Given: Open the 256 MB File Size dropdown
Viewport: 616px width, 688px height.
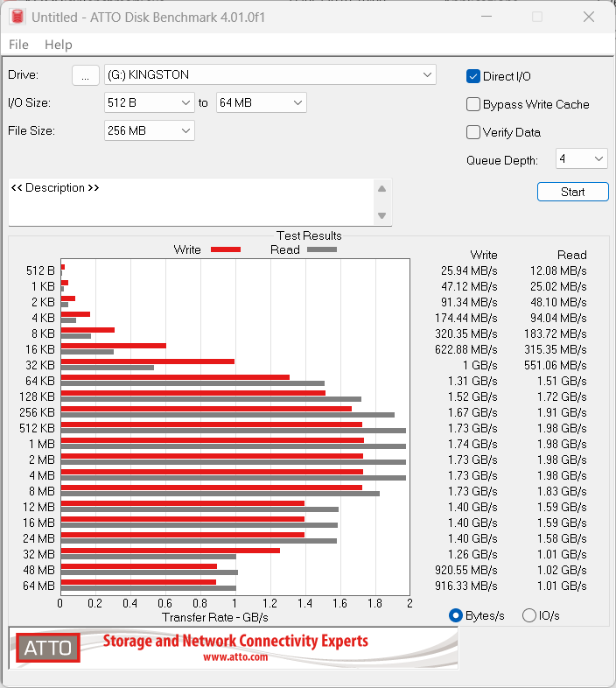Looking at the screenshot, I should pyautogui.click(x=149, y=130).
